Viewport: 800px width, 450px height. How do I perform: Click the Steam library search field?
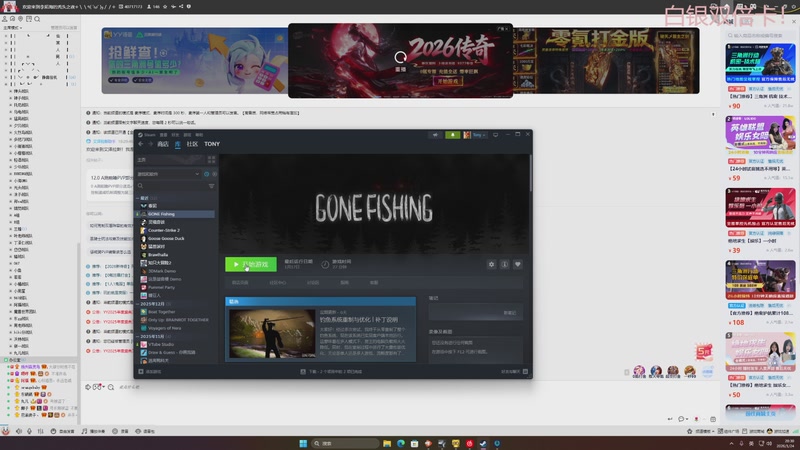pos(171,186)
